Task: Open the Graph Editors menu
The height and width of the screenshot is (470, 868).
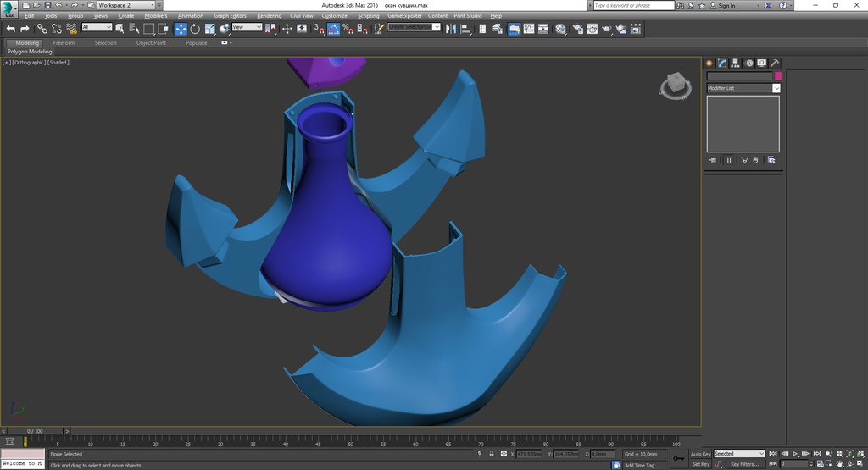Action: point(231,15)
